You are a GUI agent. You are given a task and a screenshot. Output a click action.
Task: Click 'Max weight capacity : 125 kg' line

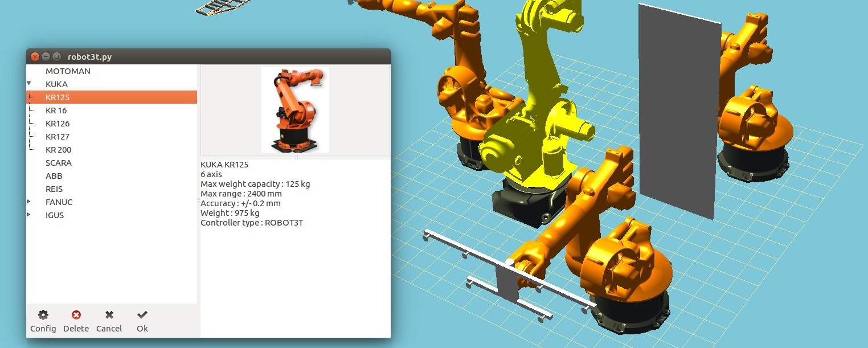tap(255, 184)
